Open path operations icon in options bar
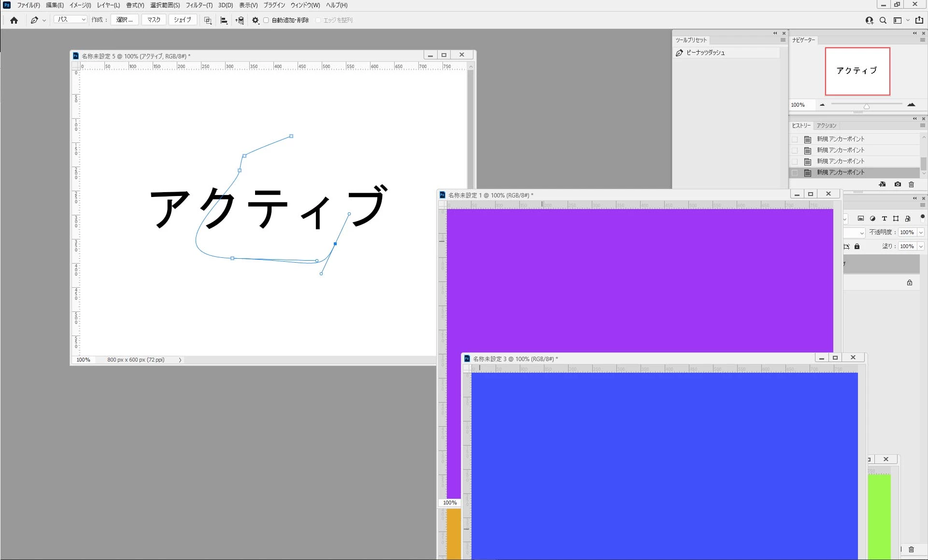Viewport: 928px width, 560px height. 208,20
